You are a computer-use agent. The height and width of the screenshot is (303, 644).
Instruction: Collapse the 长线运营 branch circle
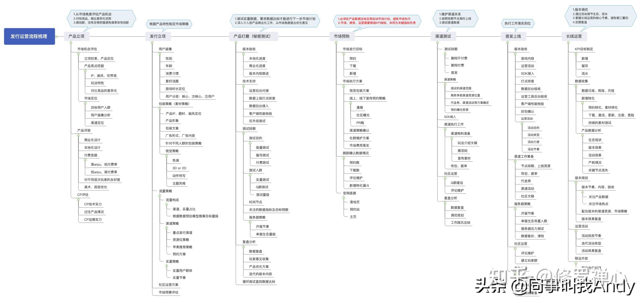[x=568, y=43]
